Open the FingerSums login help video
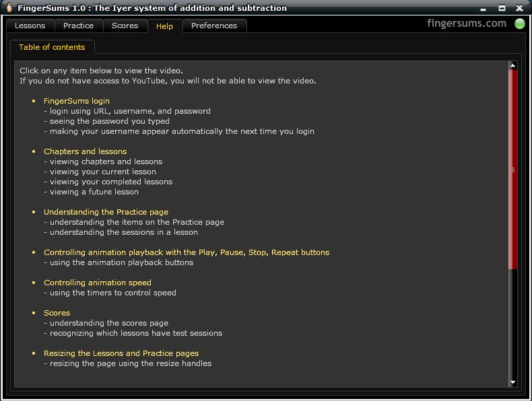 77,101
